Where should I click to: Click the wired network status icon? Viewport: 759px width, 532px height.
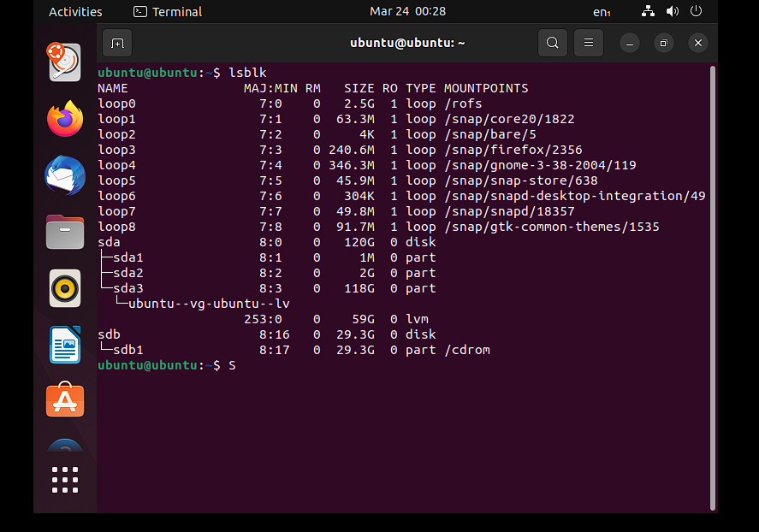coord(649,12)
